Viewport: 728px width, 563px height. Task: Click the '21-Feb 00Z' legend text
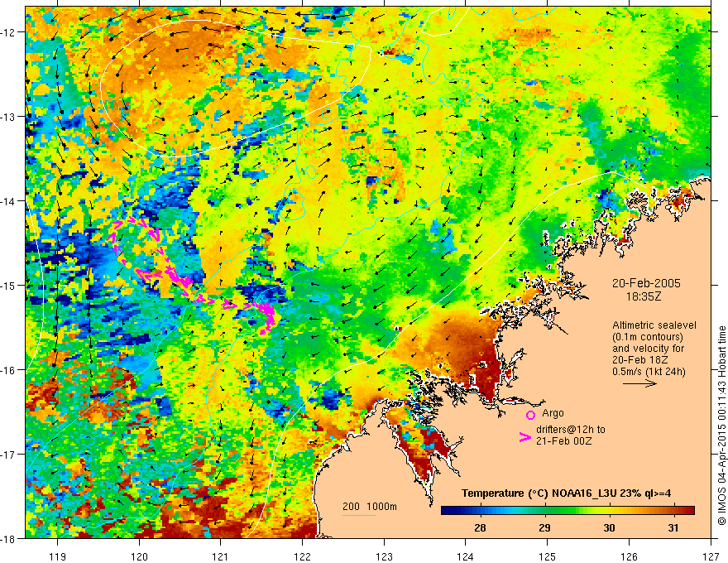(x=563, y=440)
